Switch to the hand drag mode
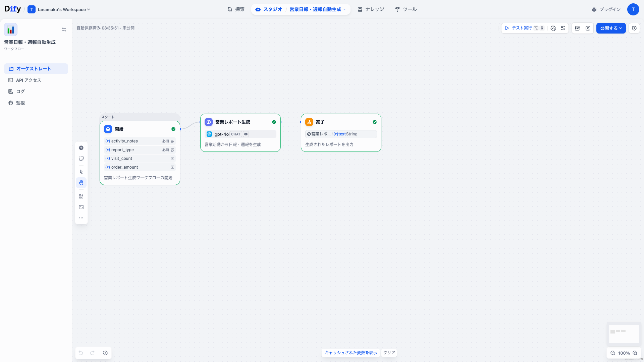Image resolution: width=644 pixels, height=362 pixels. coord(81,183)
